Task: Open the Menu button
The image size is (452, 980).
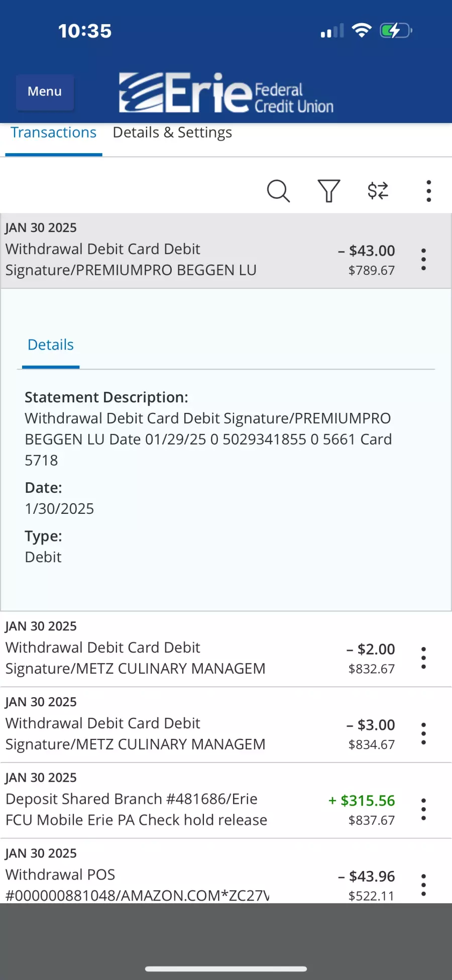Action: pos(45,91)
